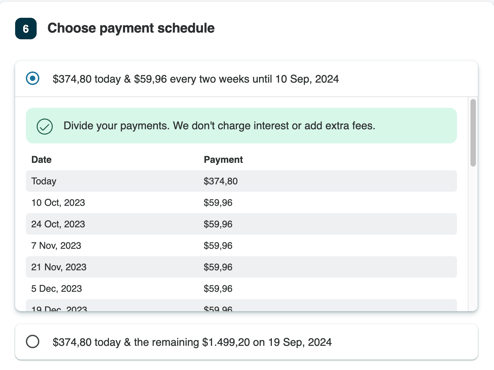Click the green checkmark circle icon
The height and width of the screenshot is (370, 494).
click(x=45, y=126)
